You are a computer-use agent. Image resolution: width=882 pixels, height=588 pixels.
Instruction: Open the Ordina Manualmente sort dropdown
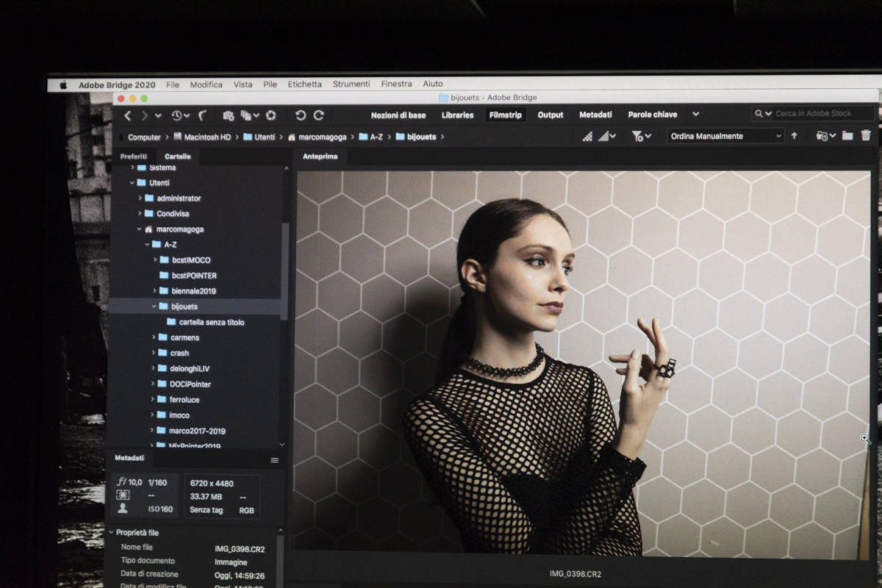[x=725, y=136]
